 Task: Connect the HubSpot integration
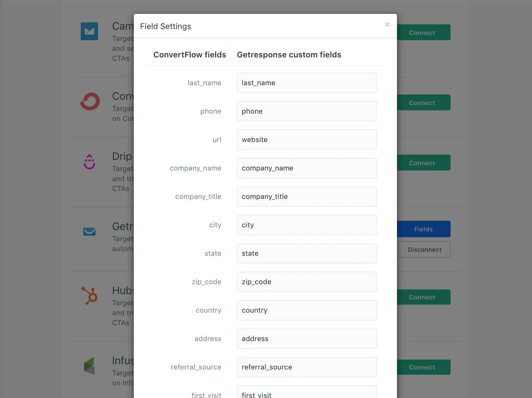pyautogui.click(x=423, y=297)
